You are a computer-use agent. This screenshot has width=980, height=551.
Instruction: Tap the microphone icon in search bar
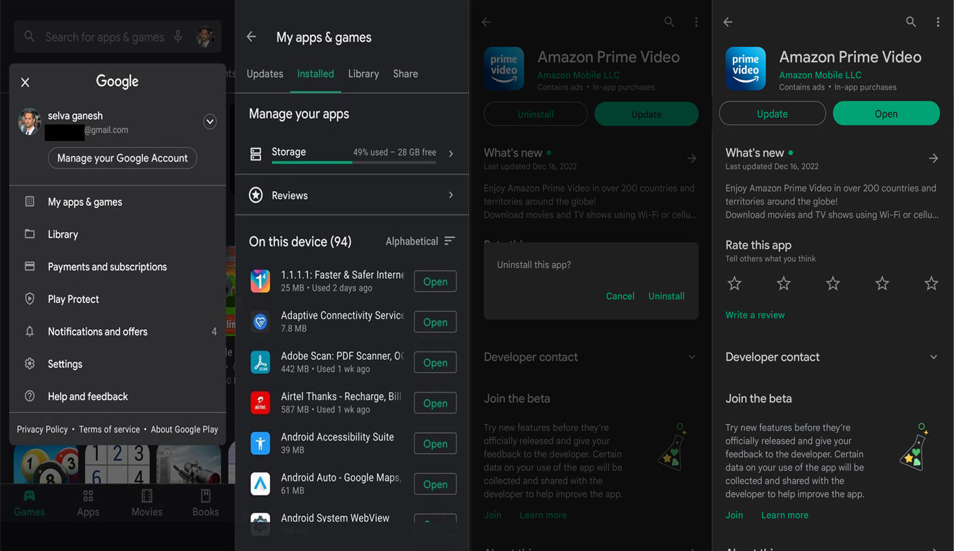(x=178, y=37)
